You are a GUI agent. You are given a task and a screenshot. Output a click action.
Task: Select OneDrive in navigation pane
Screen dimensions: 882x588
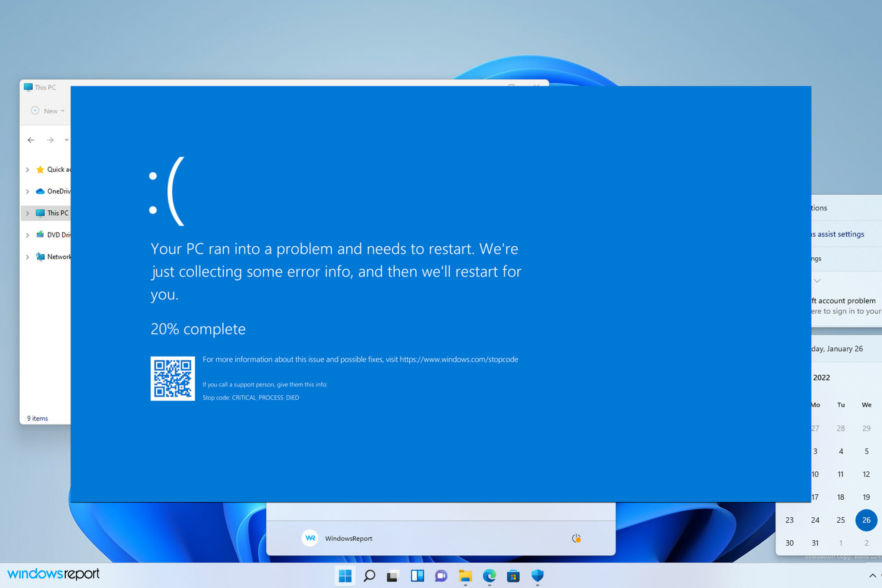coord(53,191)
